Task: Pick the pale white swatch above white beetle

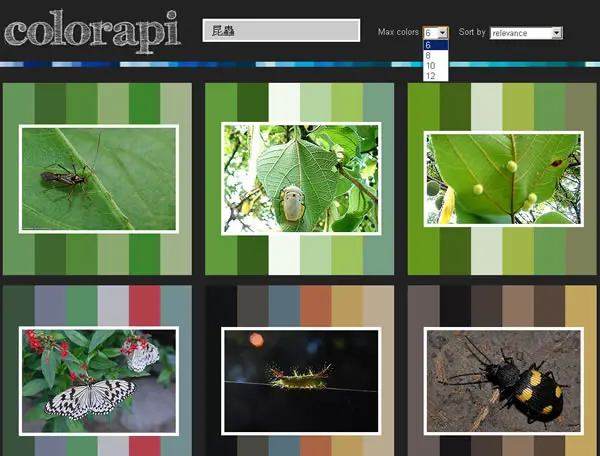Action: pos(284,102)
